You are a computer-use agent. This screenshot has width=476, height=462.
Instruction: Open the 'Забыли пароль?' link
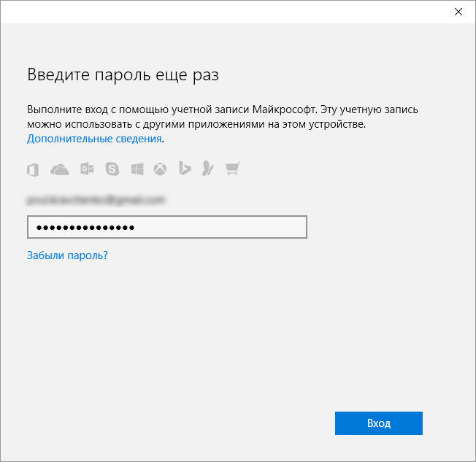tap(67, 255)
